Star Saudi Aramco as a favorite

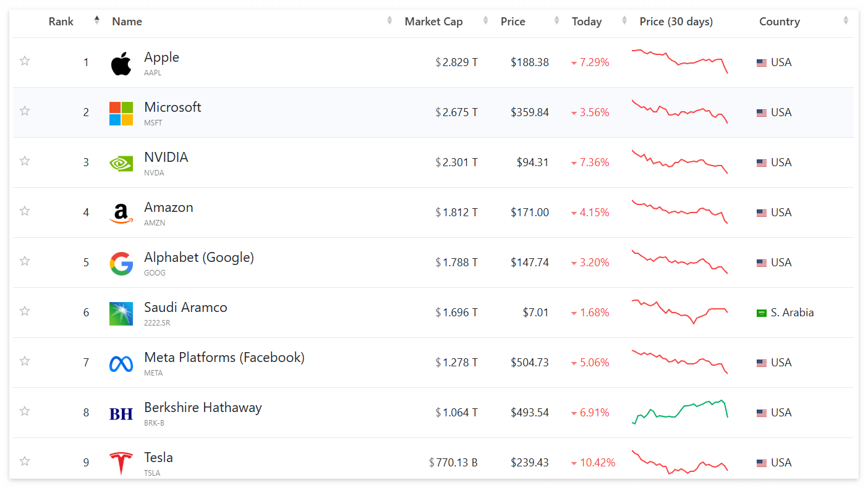pyautogui.click(x=25, y=311)
